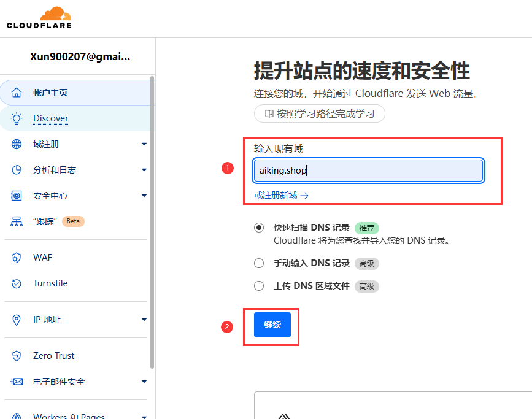
Task: Click the heading 提升站点的速度和安全性
Action: [x=362, y=71]
